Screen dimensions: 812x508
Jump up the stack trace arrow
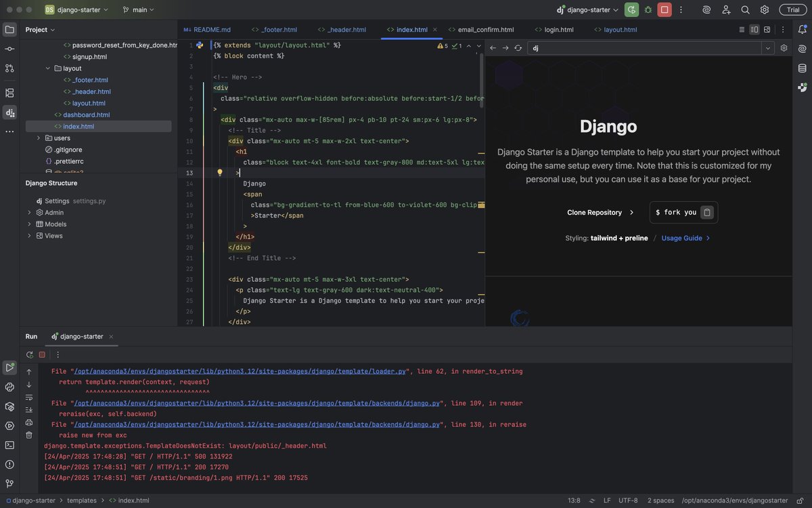point(28,372)
